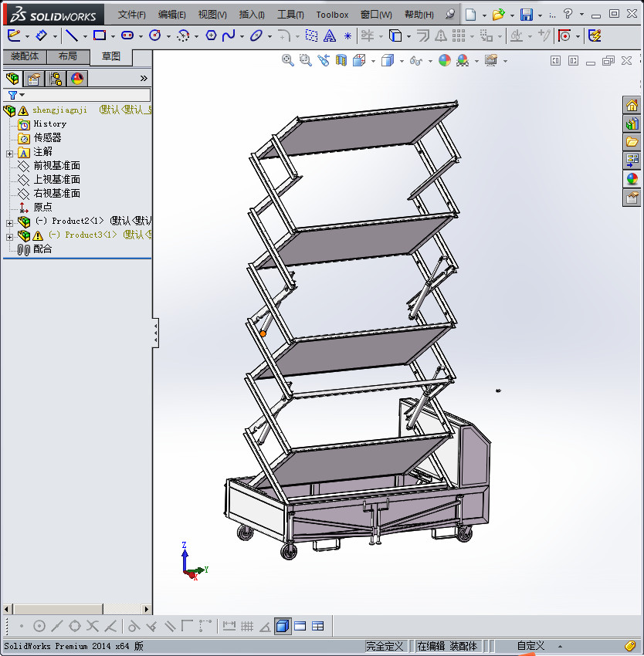Toggle the shaded 3D view button

pos(283,626)
